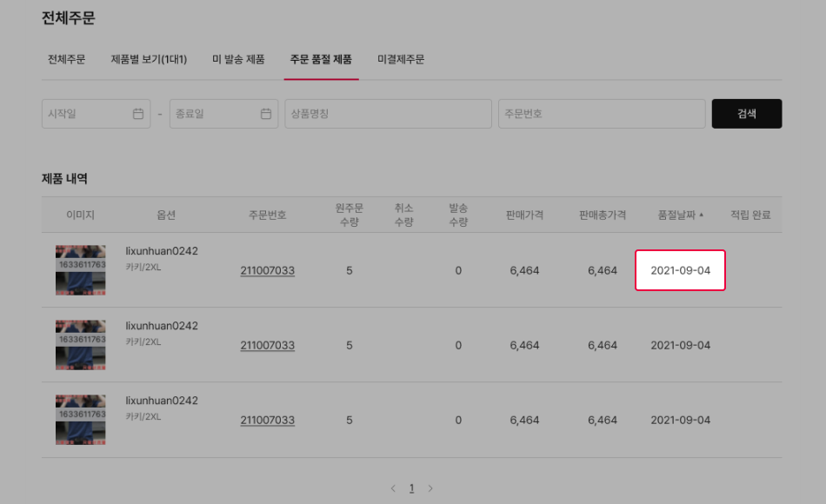Open order 211007033 in third row
Viewport: 826px width, 504px height.
click(x=268, y=421)
